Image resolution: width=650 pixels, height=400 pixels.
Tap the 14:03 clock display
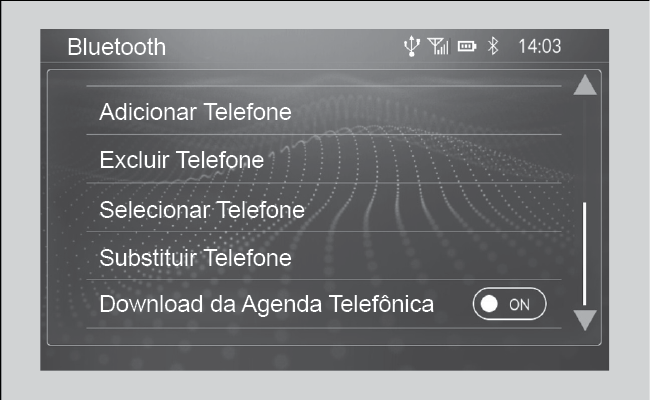click(540, 46)
